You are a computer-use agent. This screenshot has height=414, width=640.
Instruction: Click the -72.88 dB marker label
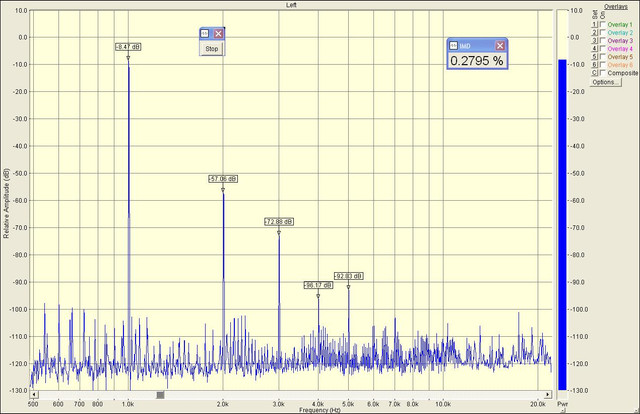click(279, 222)
